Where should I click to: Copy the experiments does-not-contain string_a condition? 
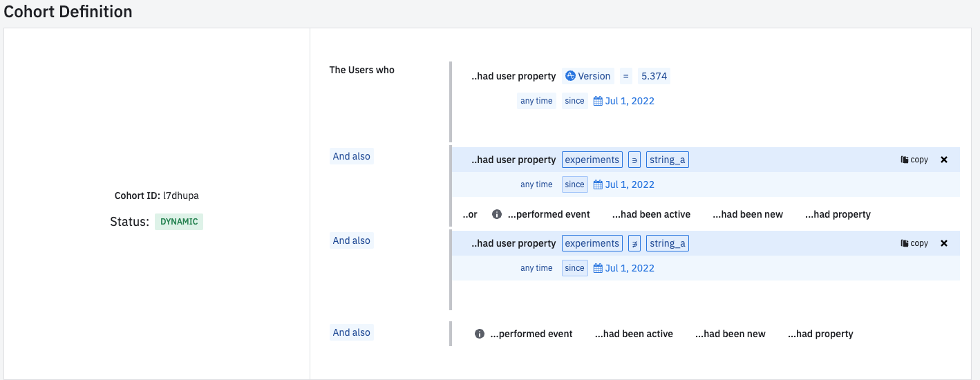pos(914,243)
